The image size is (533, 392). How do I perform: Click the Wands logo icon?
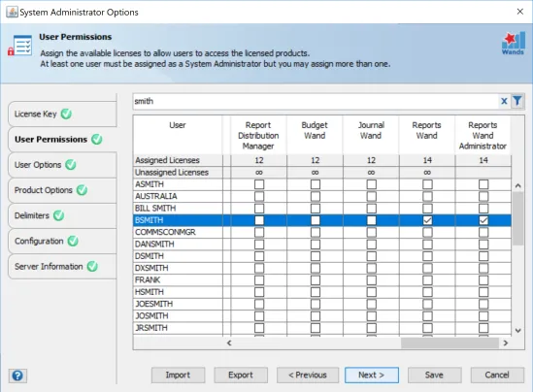pyautogui.click(x=513, y=44)
